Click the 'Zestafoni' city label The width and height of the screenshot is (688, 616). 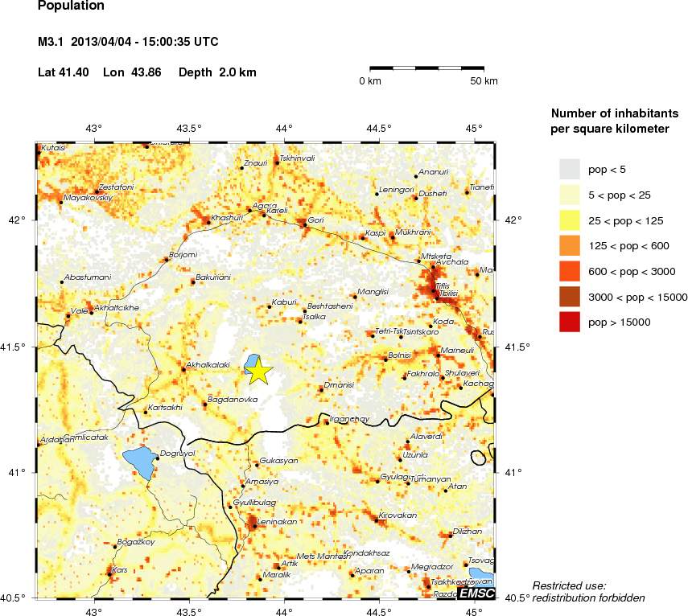coord(116,187)
